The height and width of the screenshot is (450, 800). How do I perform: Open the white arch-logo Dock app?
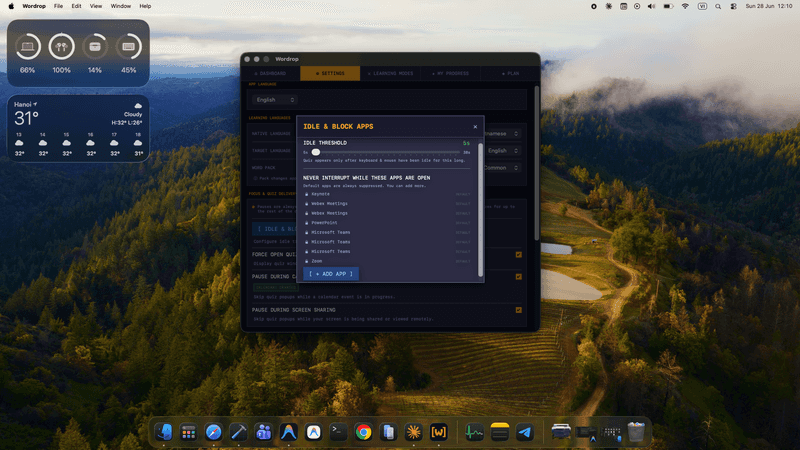[313, 432]
